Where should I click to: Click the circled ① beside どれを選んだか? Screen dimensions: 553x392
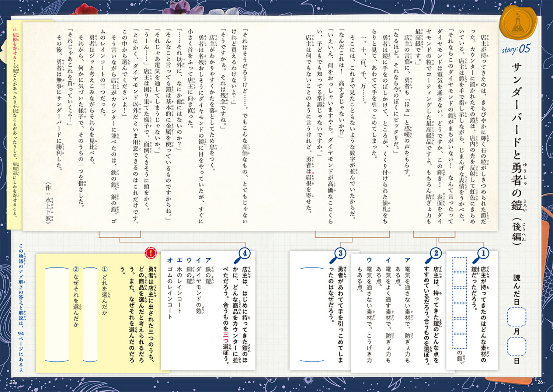(104, 270)
